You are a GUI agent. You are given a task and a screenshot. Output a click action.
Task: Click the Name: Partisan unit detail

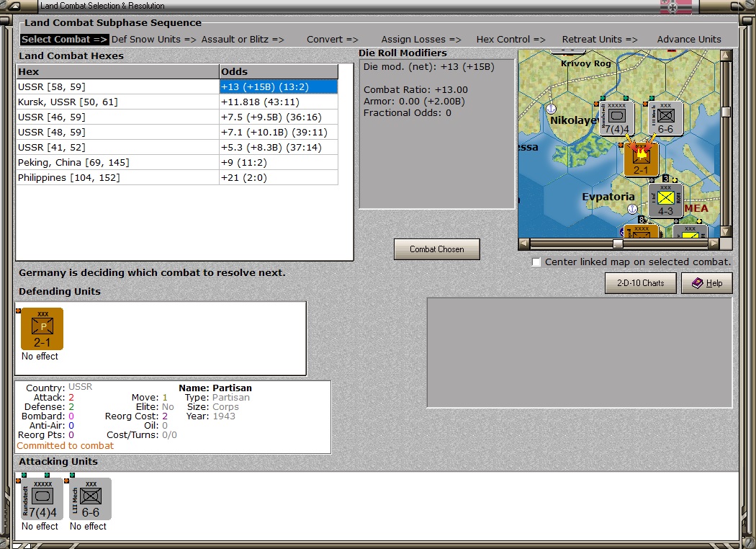[215, 388]
